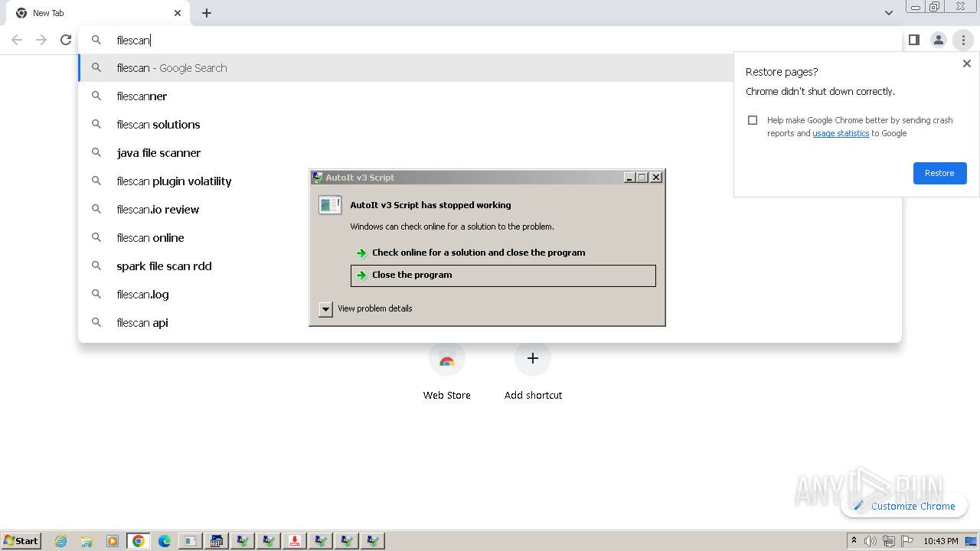
Task: Click the address bar containing flescan
Action: [490, 40]
